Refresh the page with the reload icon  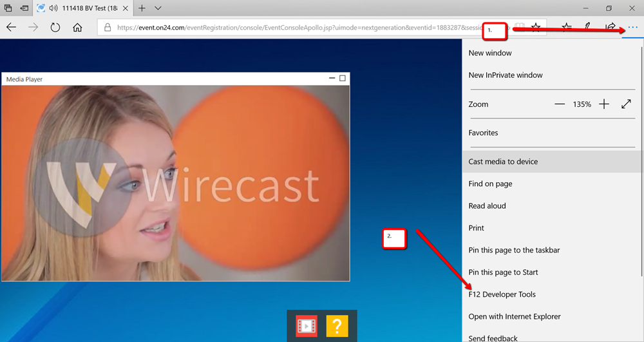[x=55, y=28]
